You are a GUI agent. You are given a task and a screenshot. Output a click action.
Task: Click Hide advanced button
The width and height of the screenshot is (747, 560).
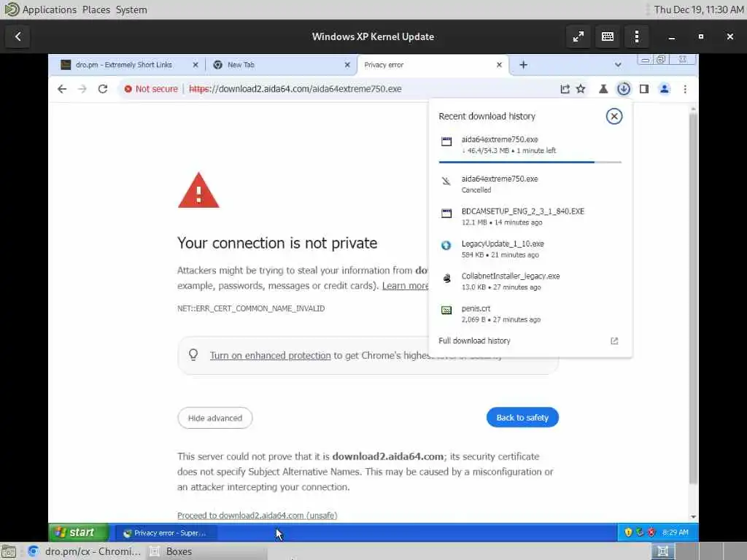click(215, 418)
